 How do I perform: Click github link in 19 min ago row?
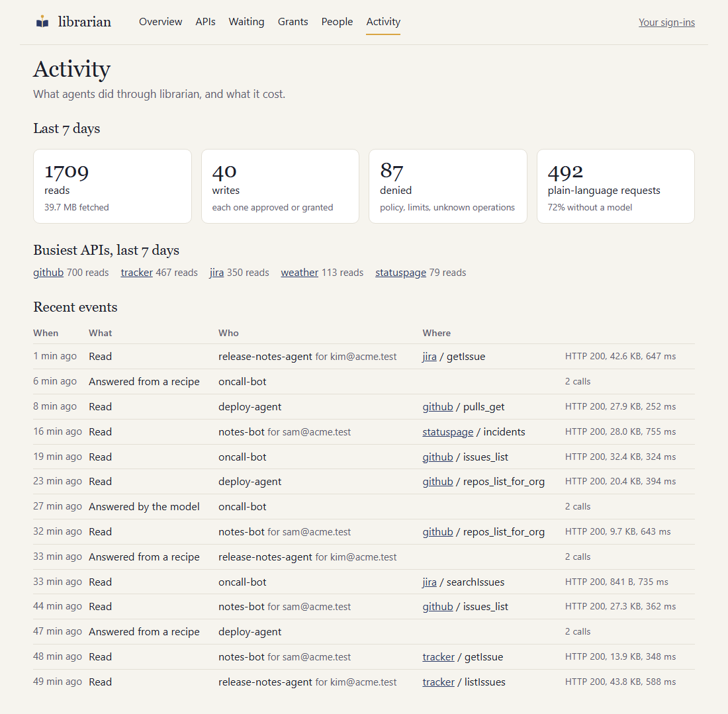(438, 457)
